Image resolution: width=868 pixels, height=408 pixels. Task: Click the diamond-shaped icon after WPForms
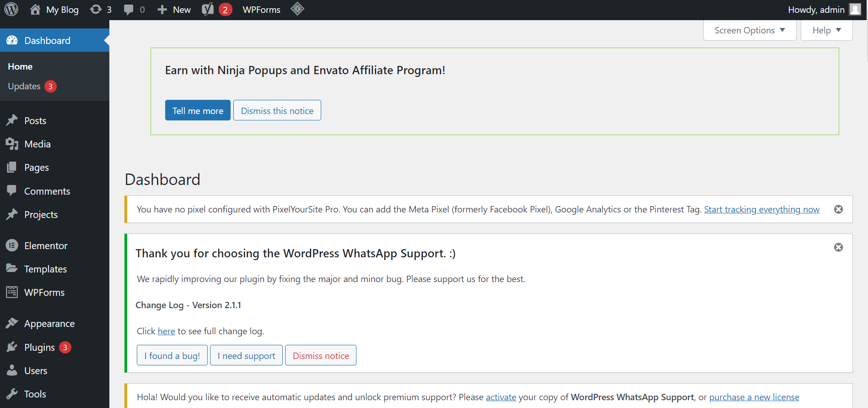[297, 9]
